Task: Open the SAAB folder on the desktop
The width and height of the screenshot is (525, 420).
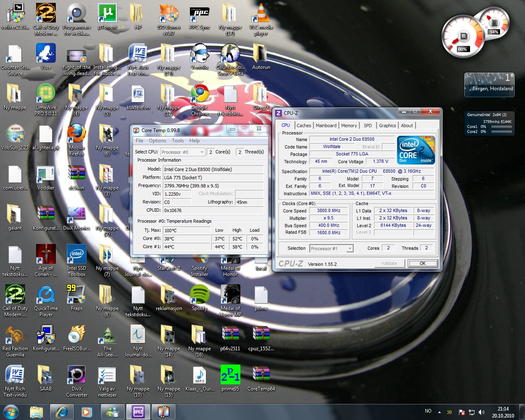Action: (x=46, y=378)
